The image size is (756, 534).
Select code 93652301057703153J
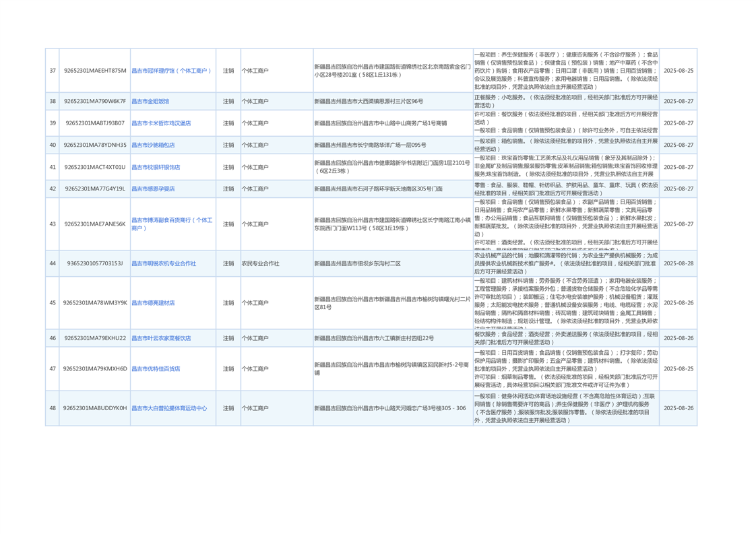[x=95, y=263]
